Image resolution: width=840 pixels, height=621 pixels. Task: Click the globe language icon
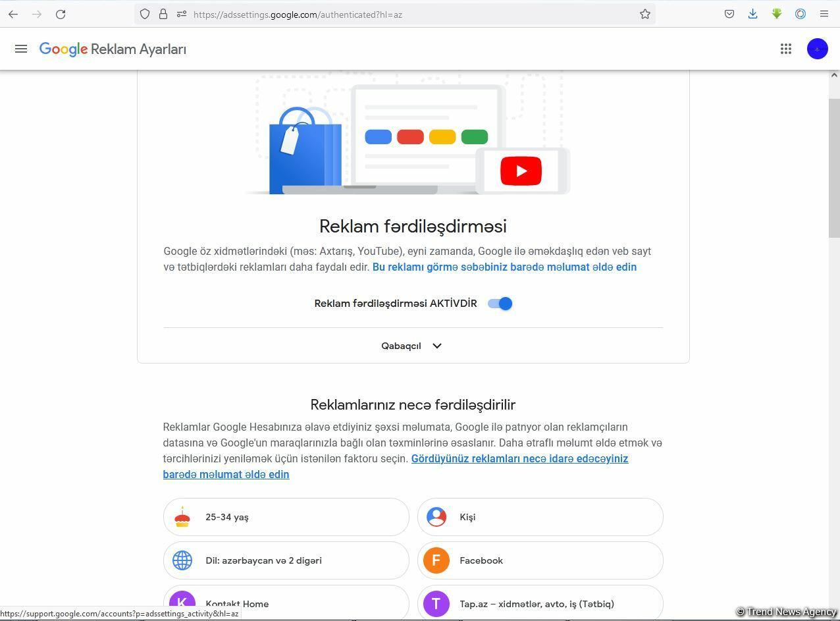pos(182,560)
